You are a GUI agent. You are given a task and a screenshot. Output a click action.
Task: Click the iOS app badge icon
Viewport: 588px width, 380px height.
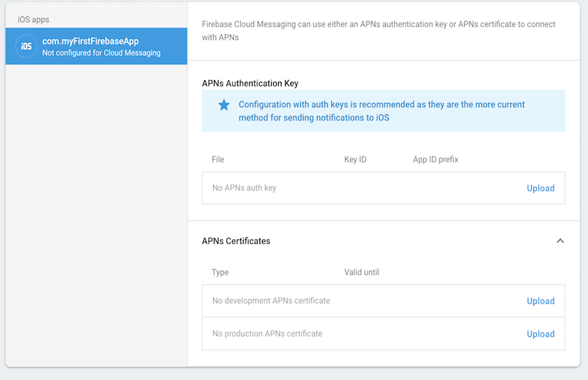coord(26,46)
